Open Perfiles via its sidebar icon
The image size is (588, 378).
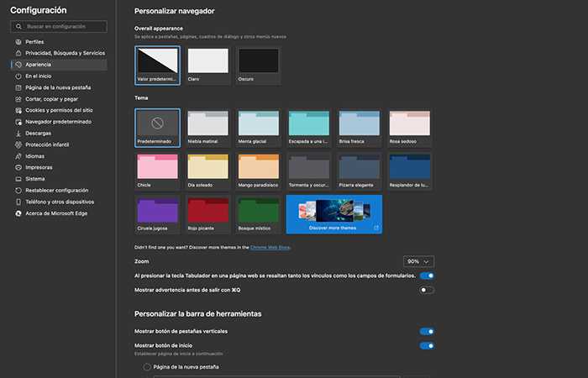click(x=18, y=42)
